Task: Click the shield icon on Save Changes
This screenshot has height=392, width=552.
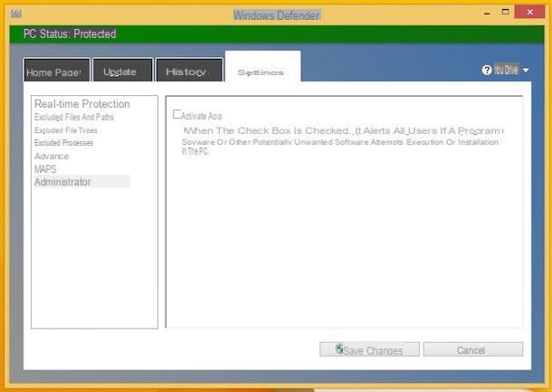Action: point(339,349)
